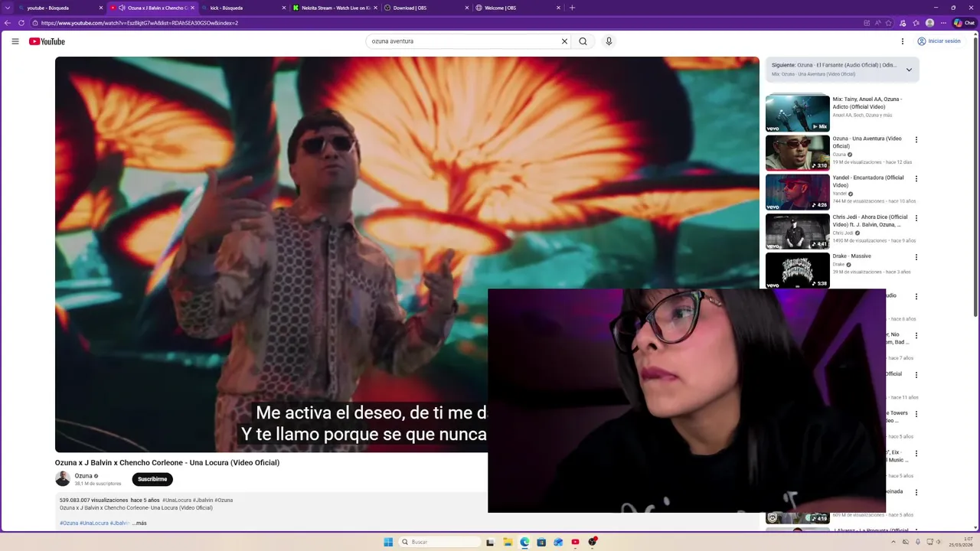Open the browser profile avatar
Screen dimensions: 980x551
[929, 23]
